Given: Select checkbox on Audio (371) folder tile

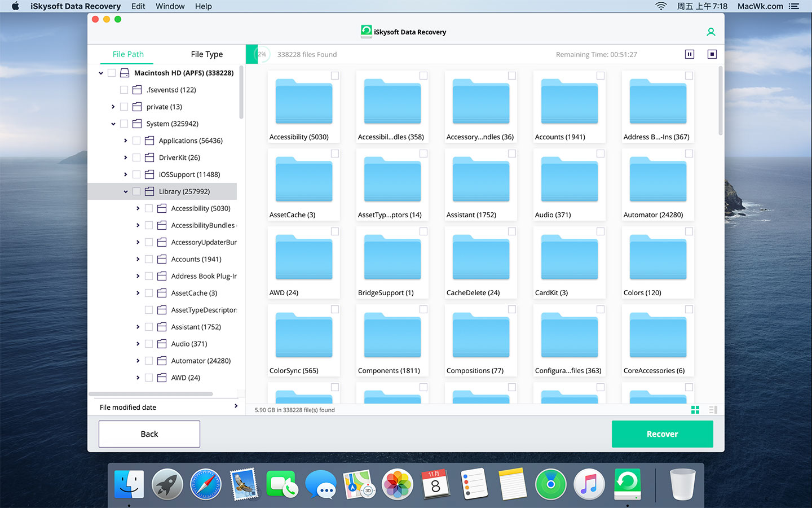Looking at the screenshot, I should coord(601,154).
